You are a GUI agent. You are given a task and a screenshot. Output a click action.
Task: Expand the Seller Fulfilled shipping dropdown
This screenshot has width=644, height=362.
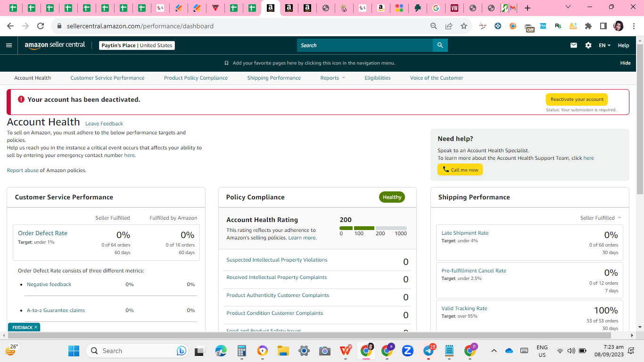click(601, 218)
